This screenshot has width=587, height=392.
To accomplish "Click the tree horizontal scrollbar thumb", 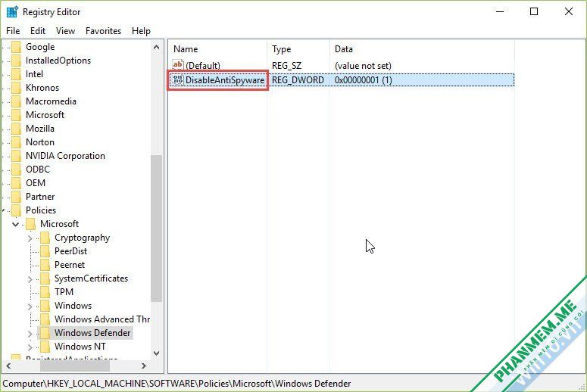I will [75, 366].
